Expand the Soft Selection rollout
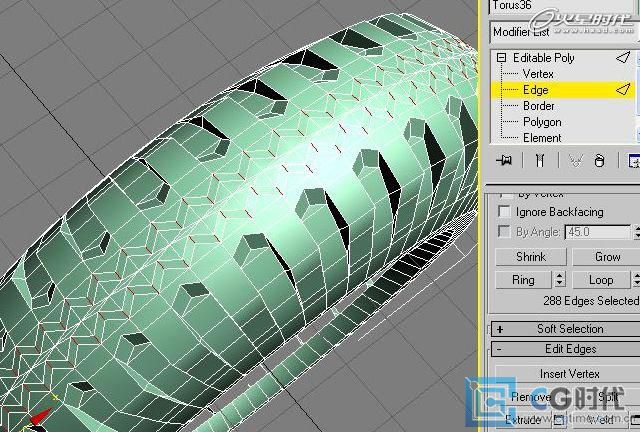The image size is (640, 432). click(565, 329)
